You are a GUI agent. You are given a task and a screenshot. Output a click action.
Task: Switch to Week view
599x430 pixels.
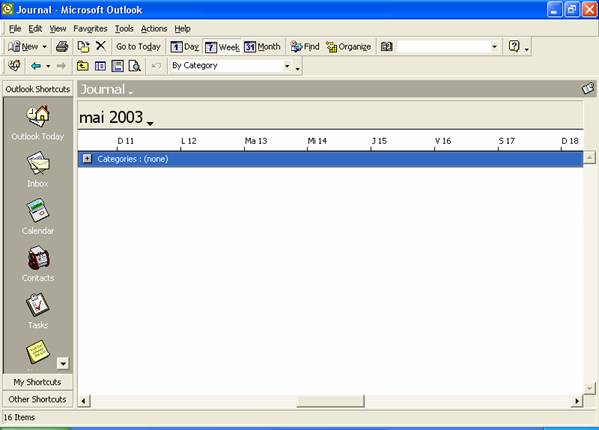coord(222,47)
